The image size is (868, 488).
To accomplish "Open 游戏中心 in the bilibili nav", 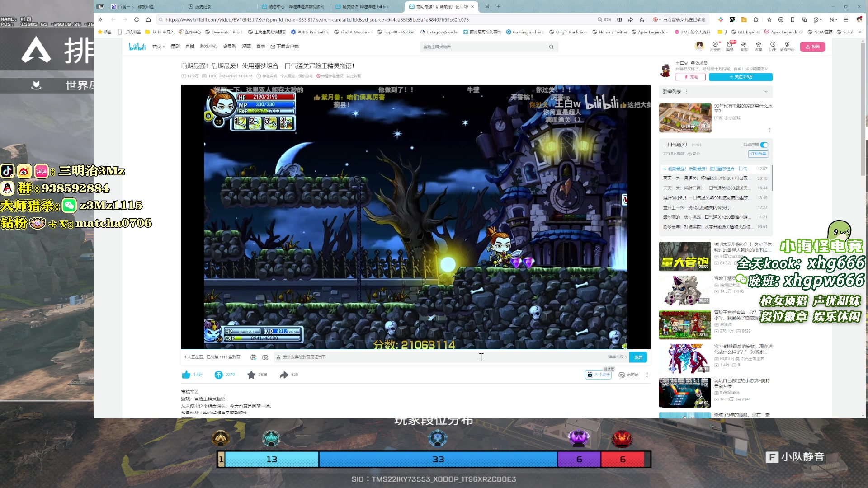I will click(x=208, y=47).
